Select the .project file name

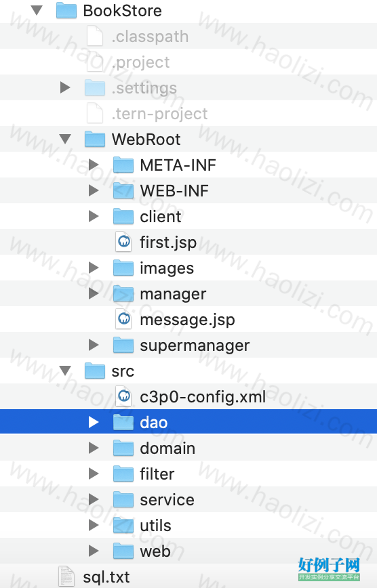[x=141, y=62]
